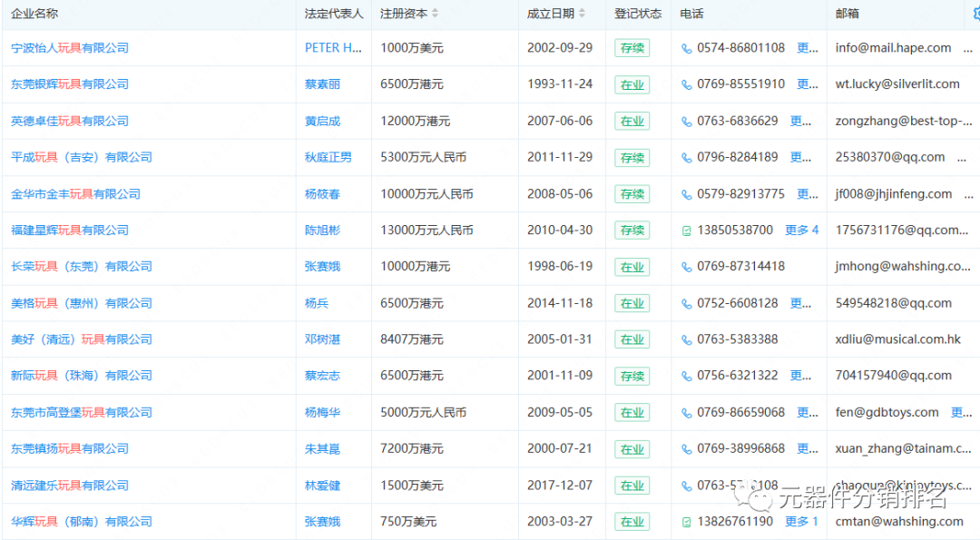This screenshot has height=540, width=980.
Task: Open 美好（清远）玩具有限公司 link
Action: 82,340
